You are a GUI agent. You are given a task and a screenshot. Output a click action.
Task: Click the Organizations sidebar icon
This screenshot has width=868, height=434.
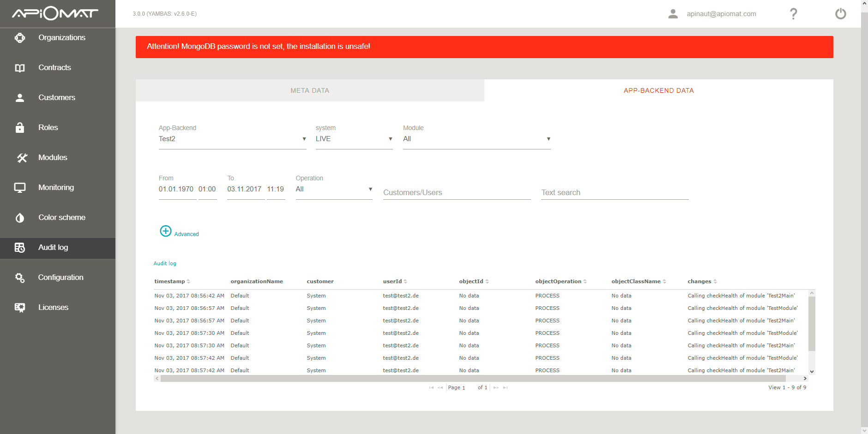[20, 38]
